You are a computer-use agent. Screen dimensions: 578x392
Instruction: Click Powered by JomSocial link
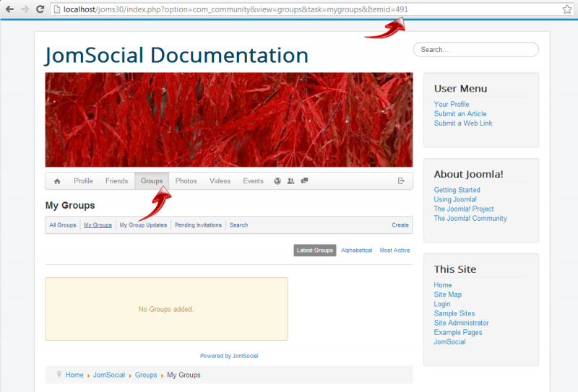tap(229, 356)
